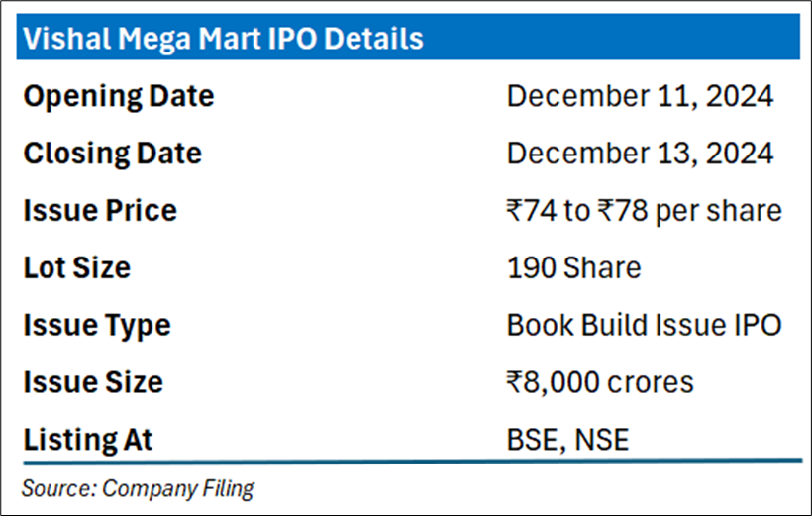
Task: Click the Vishal Mega Mart IPO Details header
Action: click(223, 39)
